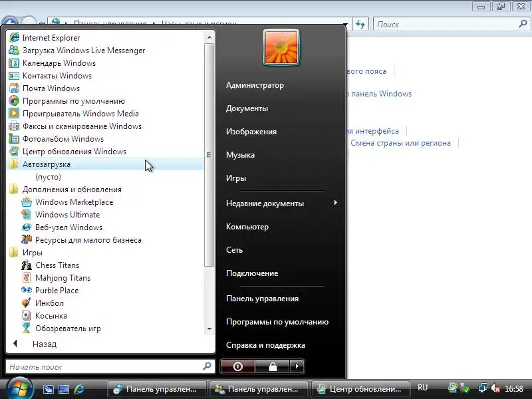The height and width of the screenshot is (399, 532).
Task: Click the programs list scrollbar thumb
Action: [209, 155]
